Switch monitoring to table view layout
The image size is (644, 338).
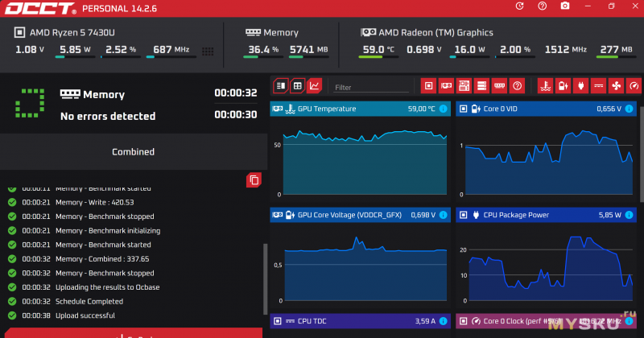coord(297,85)
